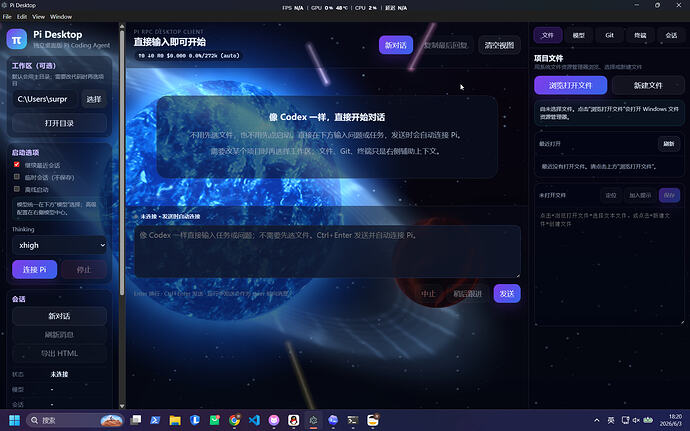Show hidden system tray icons
The image size is (690, 431).
point(597,420)
